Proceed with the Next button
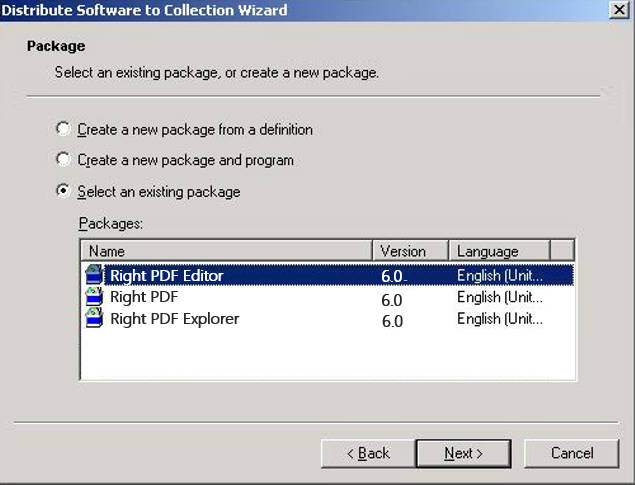 coord(463,453)
